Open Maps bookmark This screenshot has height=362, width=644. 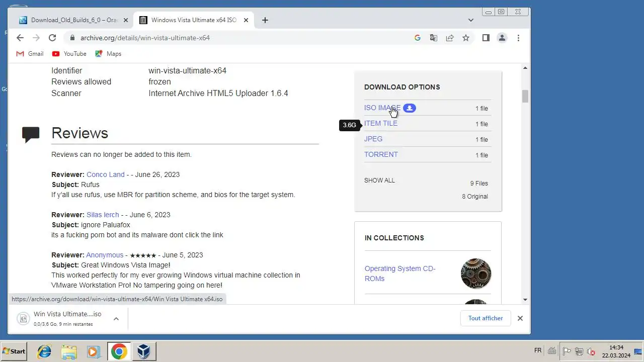pos(108,54)
